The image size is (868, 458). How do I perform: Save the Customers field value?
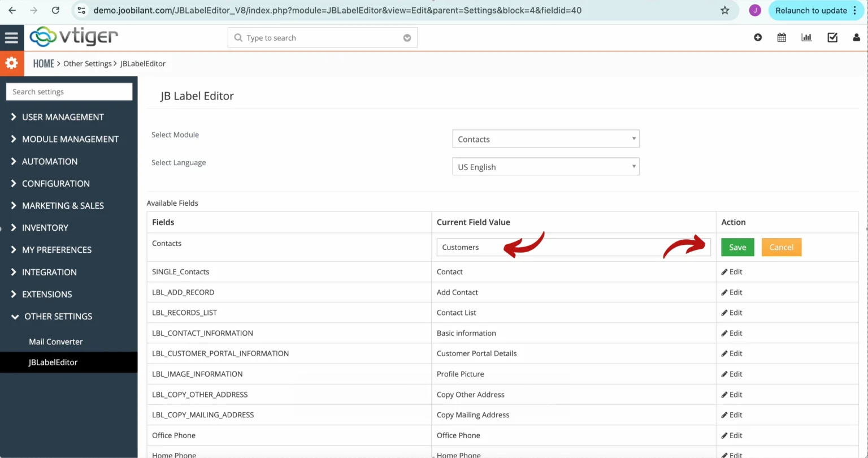click(737, 247)
